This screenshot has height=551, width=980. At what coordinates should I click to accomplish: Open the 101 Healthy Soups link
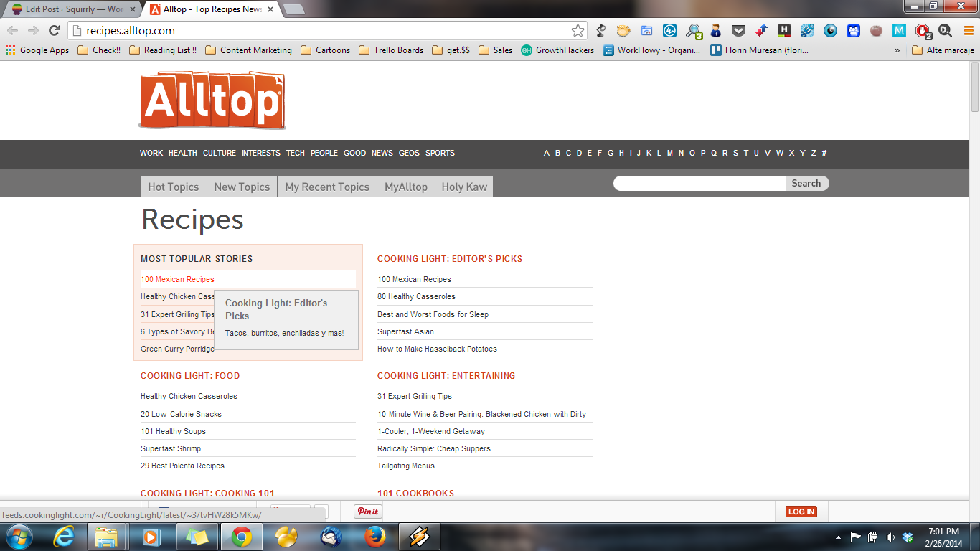pyautogui.click(x=173, y=431)
